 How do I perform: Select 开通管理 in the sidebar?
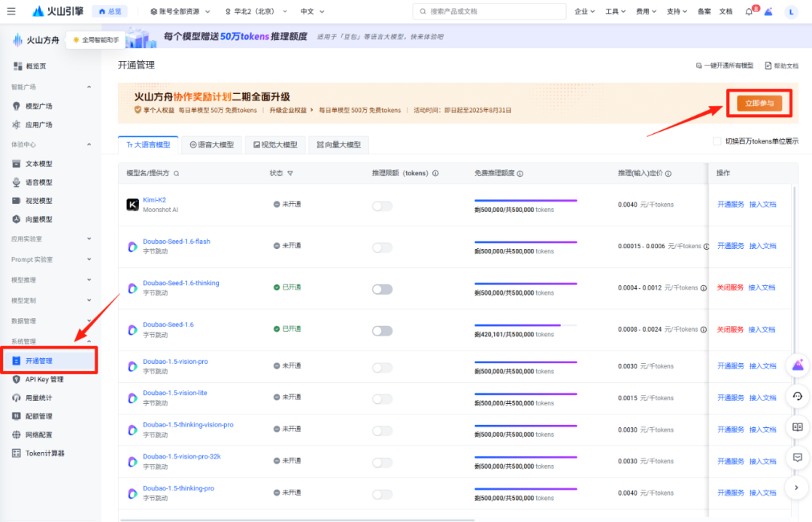click(x=50, y=360)
